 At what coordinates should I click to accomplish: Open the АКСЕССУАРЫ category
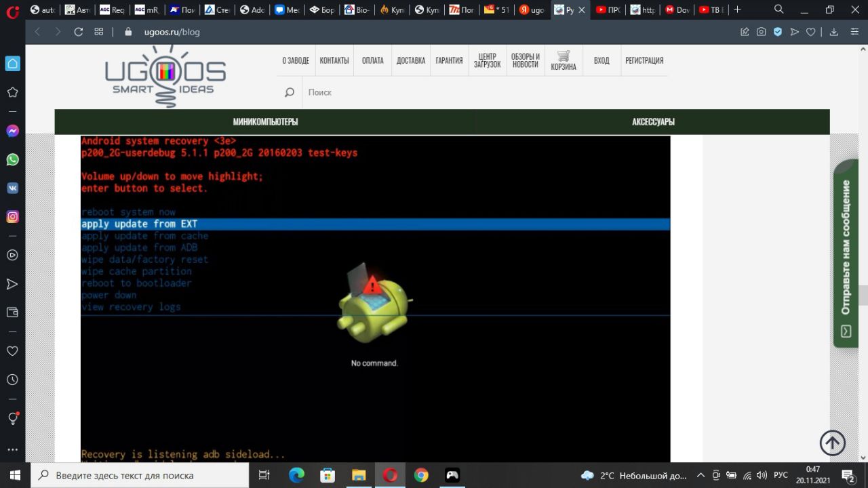click(x=653, y=122)
